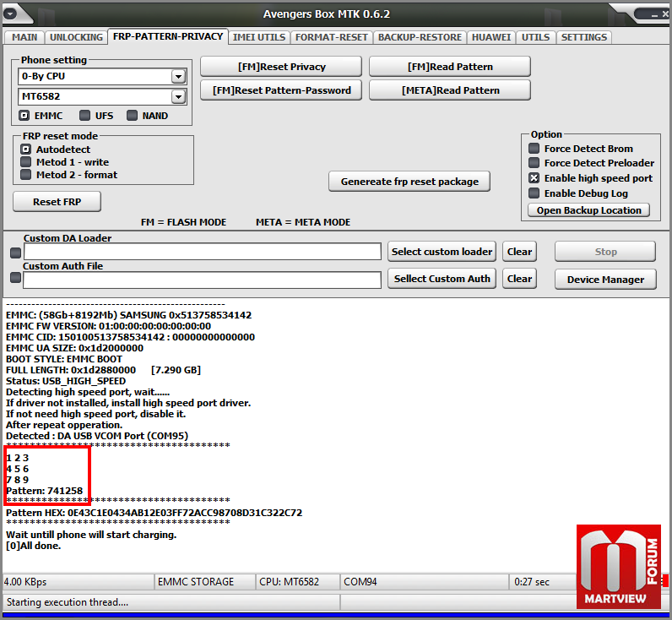Click Genereate frp reset package button
The image size is (672, 620).
pos(409,182)
